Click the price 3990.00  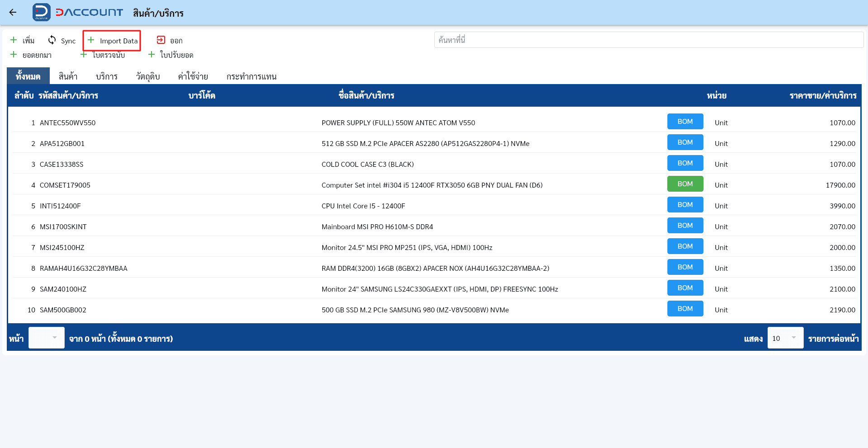point(842,206)
